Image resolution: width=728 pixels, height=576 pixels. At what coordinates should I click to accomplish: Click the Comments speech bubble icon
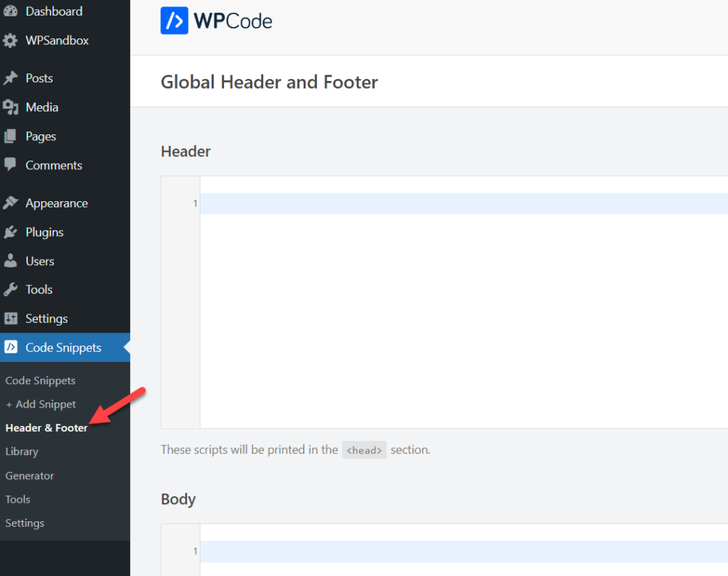coord(10,165)
